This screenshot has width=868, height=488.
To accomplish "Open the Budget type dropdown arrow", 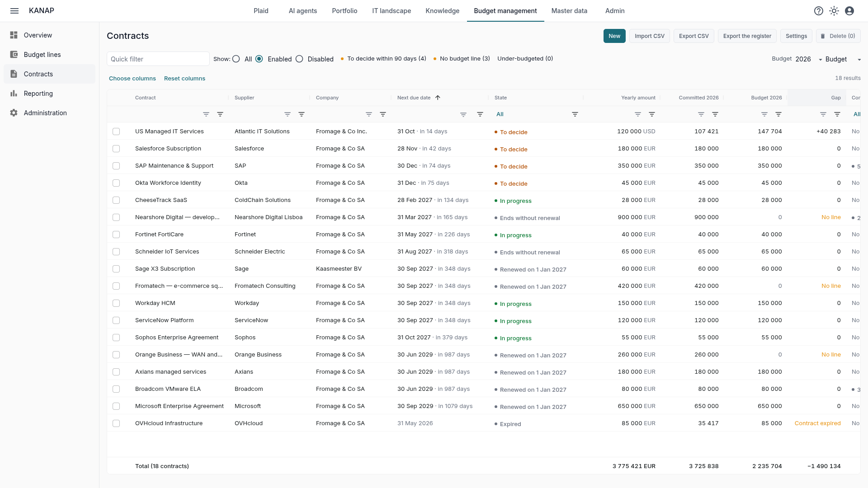I will 859,60.
